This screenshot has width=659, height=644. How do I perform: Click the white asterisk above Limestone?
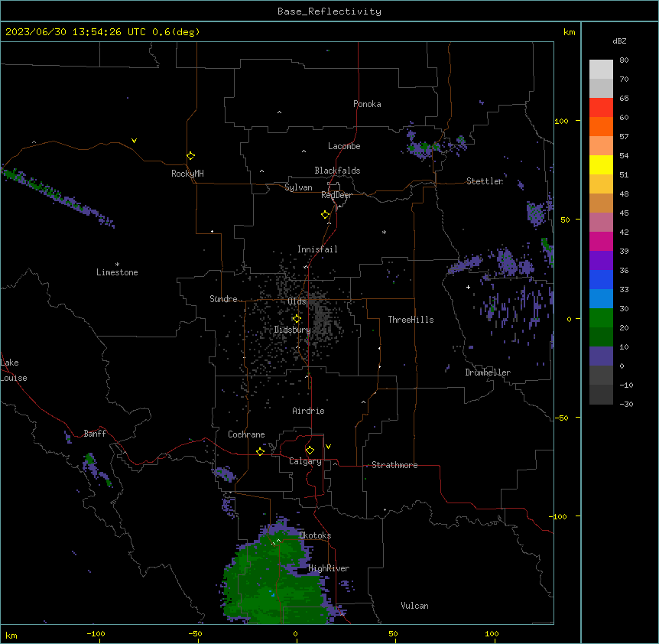[x=117, y=265]
